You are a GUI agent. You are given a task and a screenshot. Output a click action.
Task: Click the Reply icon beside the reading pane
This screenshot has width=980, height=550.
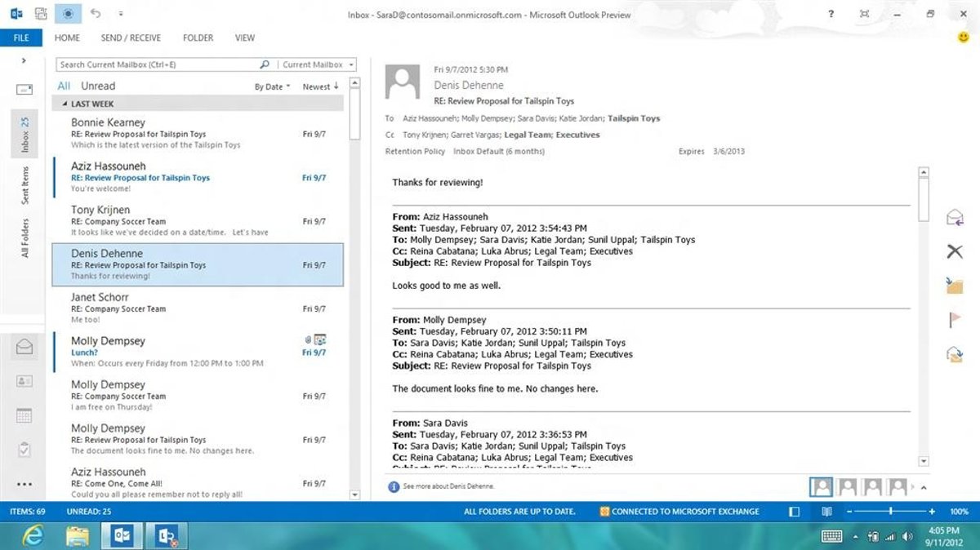(x=954, y=217)
